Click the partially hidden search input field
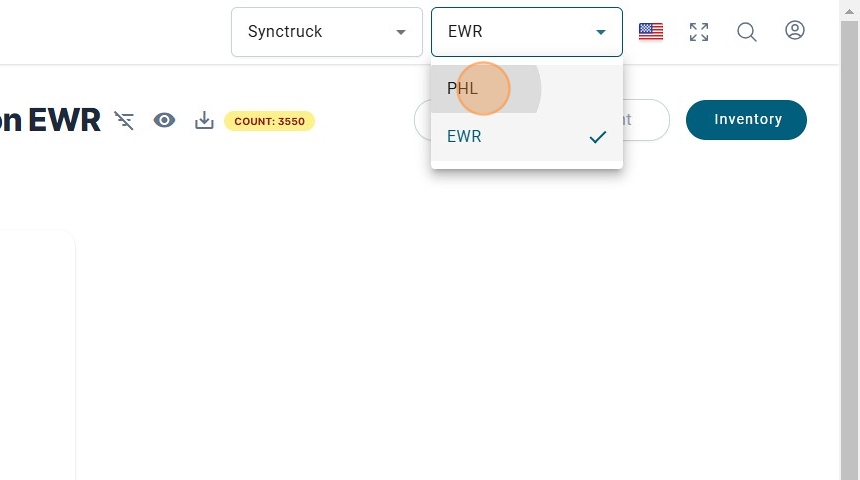860x480 pixels. click(645, 120)
